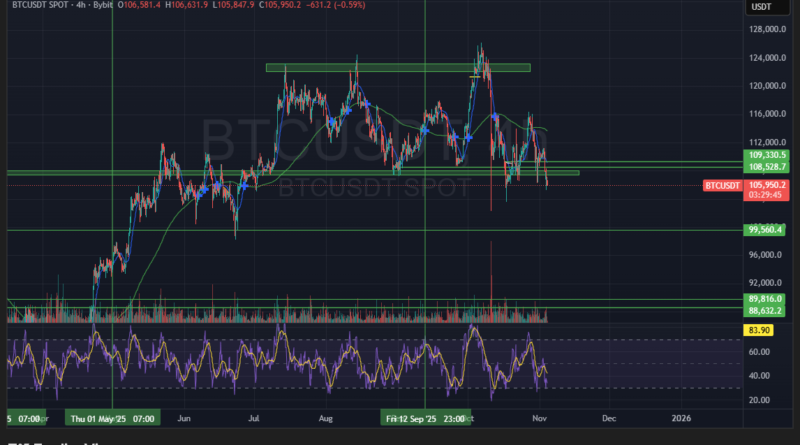Click the 99,560.4 horizontal line label

tap(767, 229)
